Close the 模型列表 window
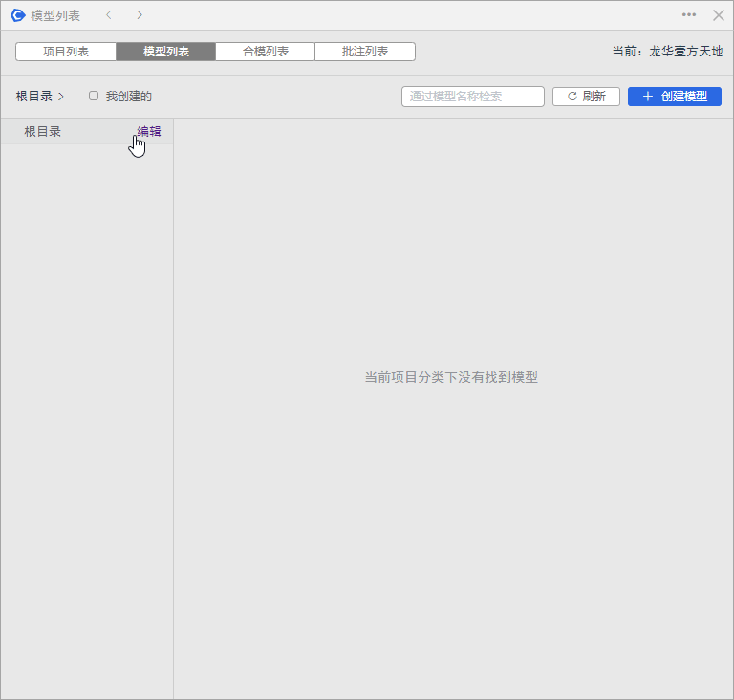 [x=719, y=15]
